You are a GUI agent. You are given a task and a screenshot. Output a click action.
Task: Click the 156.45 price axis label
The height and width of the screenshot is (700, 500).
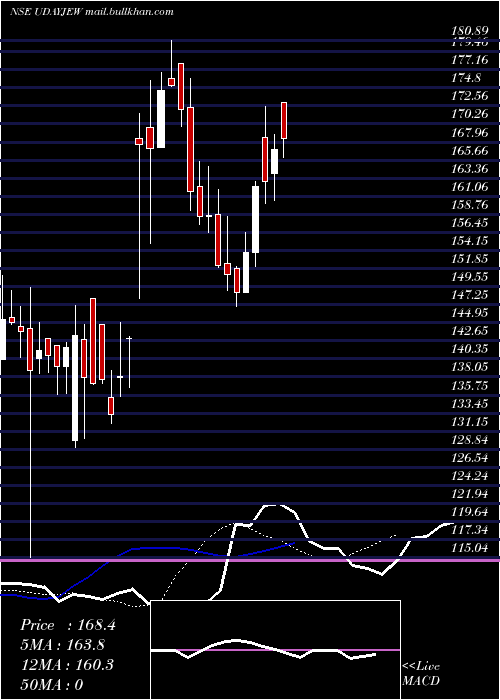[x=469, y=223]
